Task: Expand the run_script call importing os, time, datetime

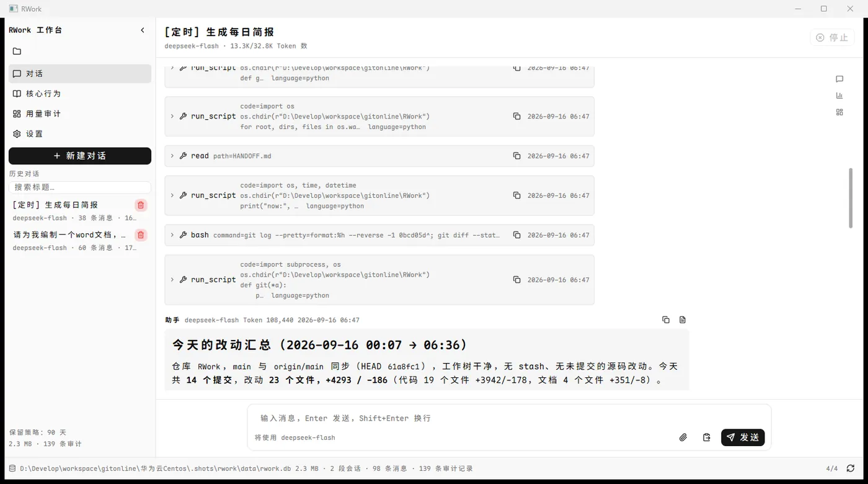Action: click(x=172, y=195)
